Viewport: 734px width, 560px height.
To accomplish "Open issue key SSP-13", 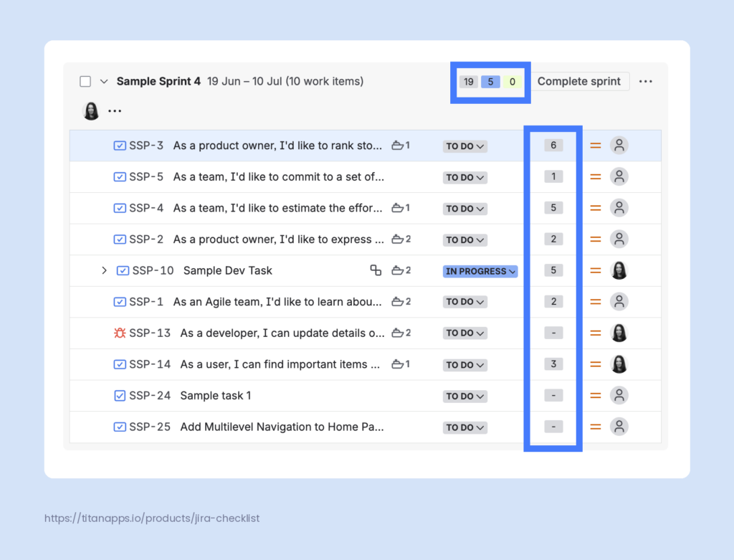I will (x=150, y=333).
